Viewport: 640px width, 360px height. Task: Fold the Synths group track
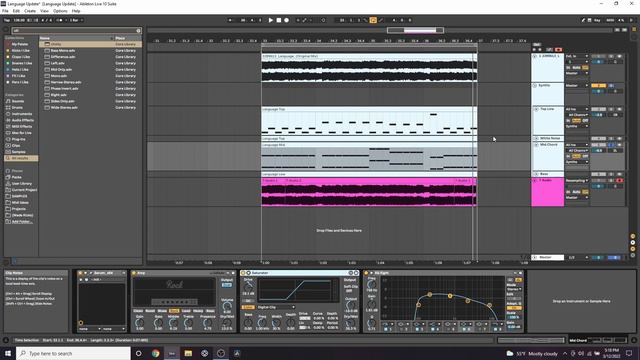click(535, 86)
